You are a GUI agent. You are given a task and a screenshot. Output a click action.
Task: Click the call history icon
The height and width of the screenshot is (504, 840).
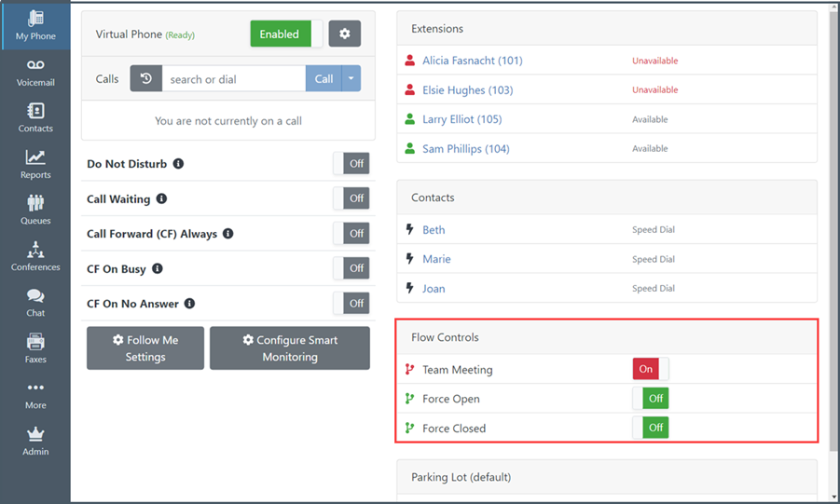[145, 79]
